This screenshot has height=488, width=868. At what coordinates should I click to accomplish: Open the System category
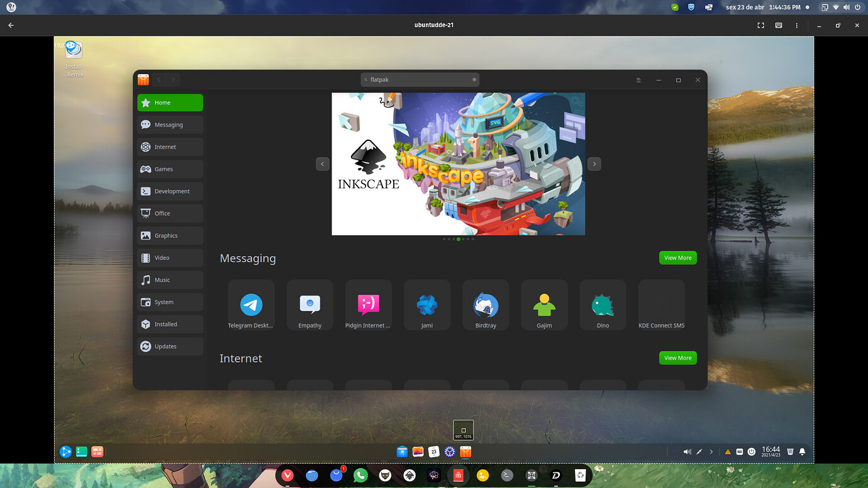[x=170, y=302]
